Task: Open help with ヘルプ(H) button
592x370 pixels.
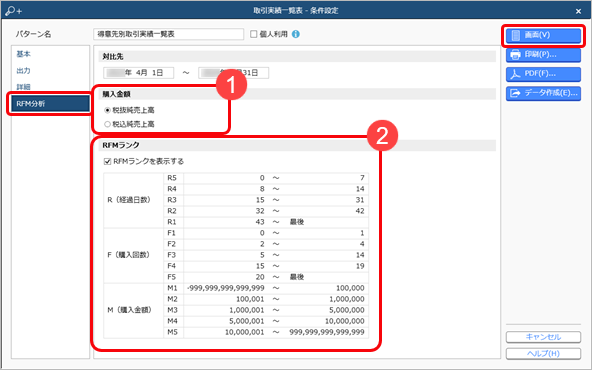Action: 543,354
